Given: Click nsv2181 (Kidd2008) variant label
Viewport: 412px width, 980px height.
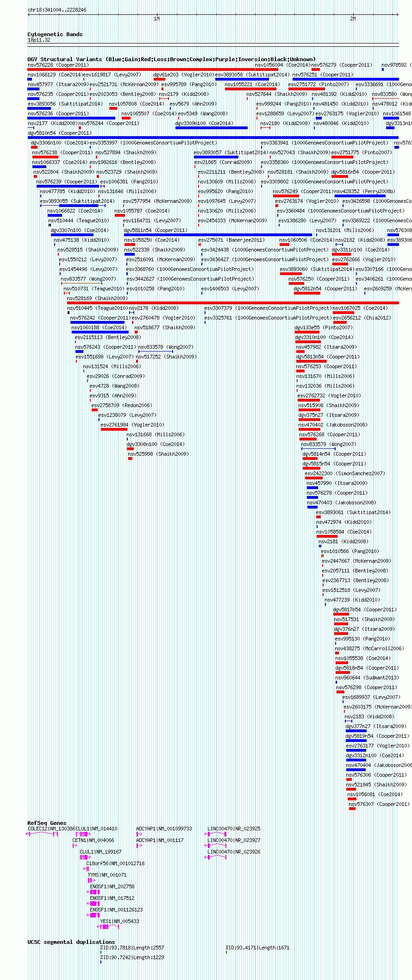Looking at the screenshot, I should (343, 541).
